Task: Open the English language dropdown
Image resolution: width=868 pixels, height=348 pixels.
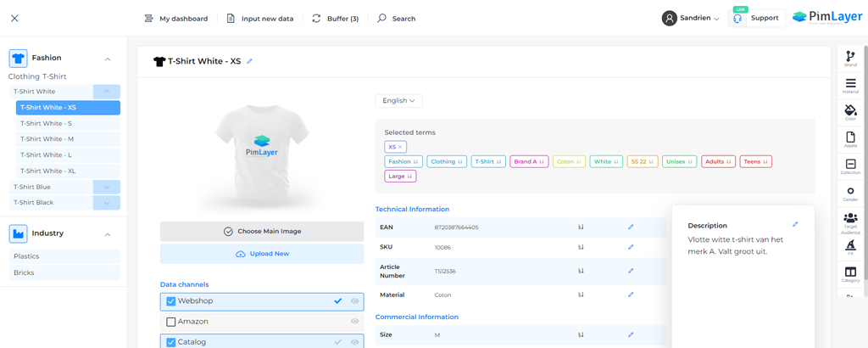Action: pyautogui.click(x=398, y=100)
